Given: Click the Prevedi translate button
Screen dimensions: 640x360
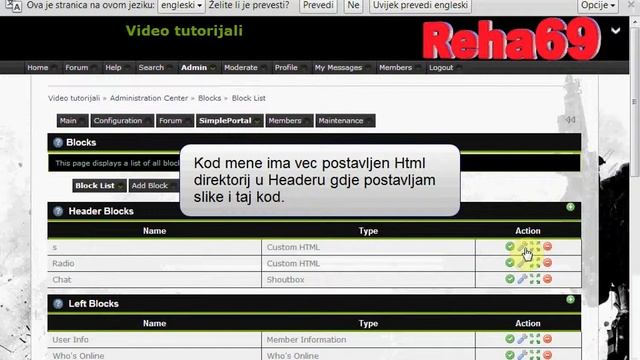Looking at the screenshot, I should click(318, 6).
